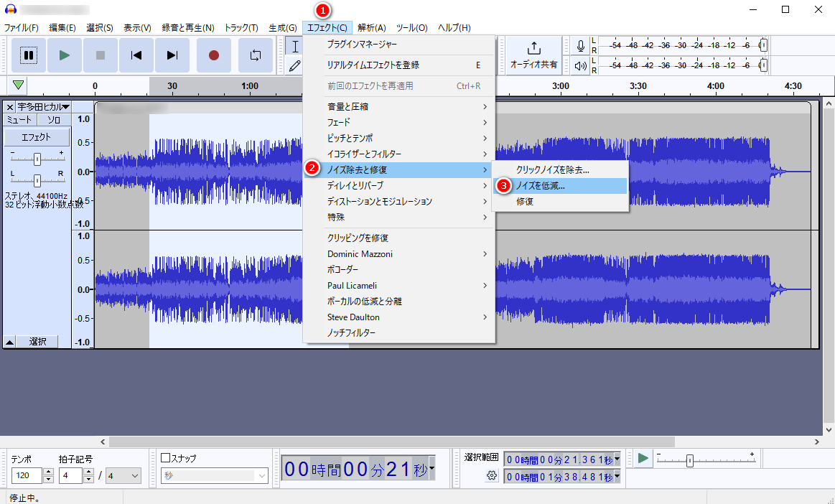Image resolution: width=835 pixels, height=504 pixels.
Task: Open the 解析(A) menu
Action: [x=371, y=28]
